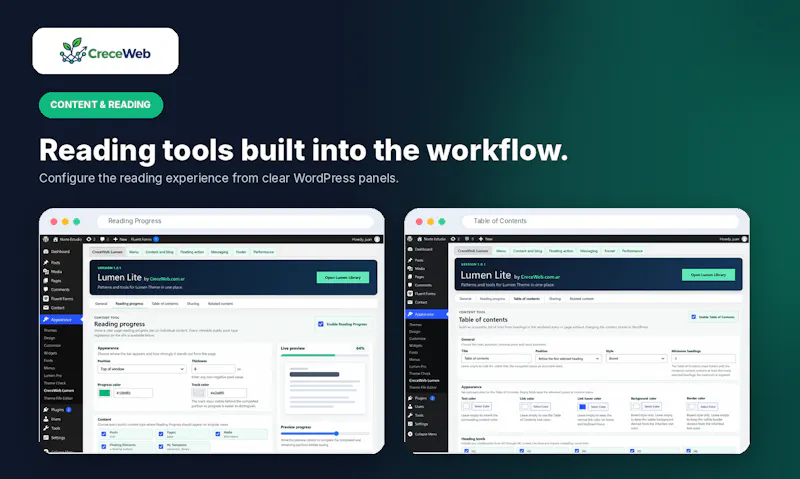Image resolution: width=800 pixels, height=479 pixels.
Task: Click the CreceWeb logo badge
Action: (105, 51)
